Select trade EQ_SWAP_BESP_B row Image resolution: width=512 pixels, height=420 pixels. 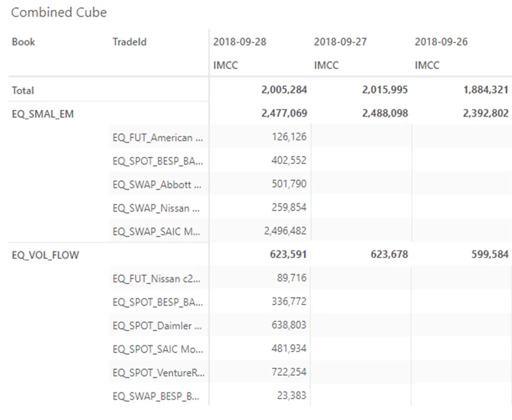pos(156,396)
